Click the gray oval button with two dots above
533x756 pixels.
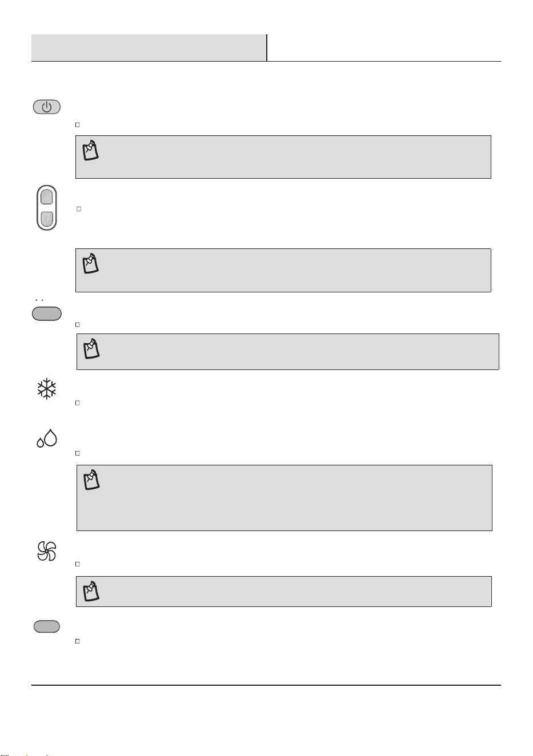click(47, 313)
